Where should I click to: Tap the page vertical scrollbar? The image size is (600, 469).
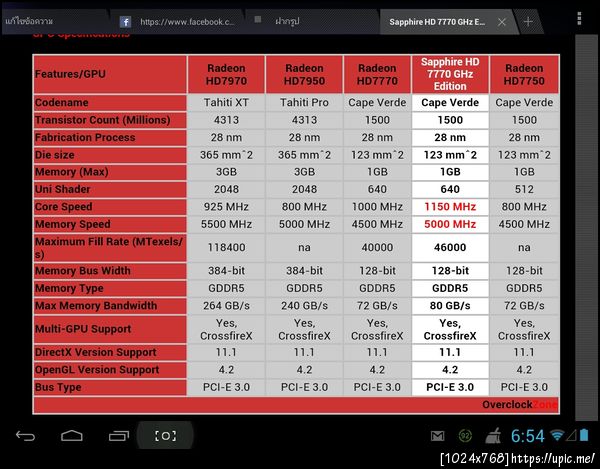point(586,228)
